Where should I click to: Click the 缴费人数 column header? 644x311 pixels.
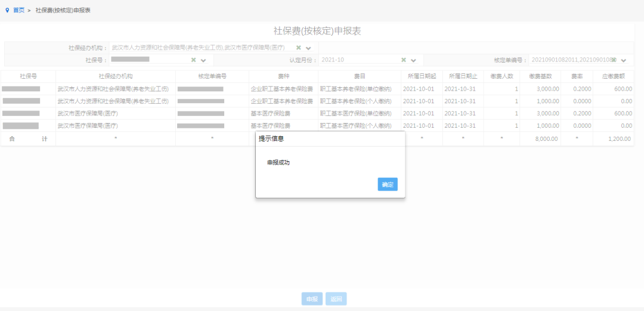point(501,76)
